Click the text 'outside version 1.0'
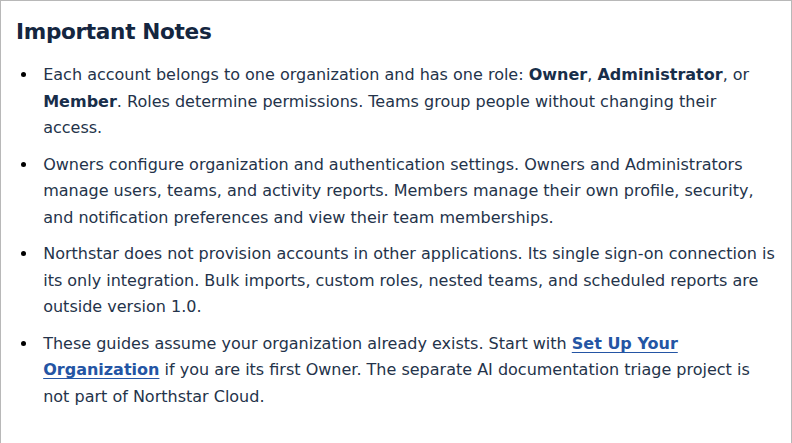792x443 pixels. 120,307
